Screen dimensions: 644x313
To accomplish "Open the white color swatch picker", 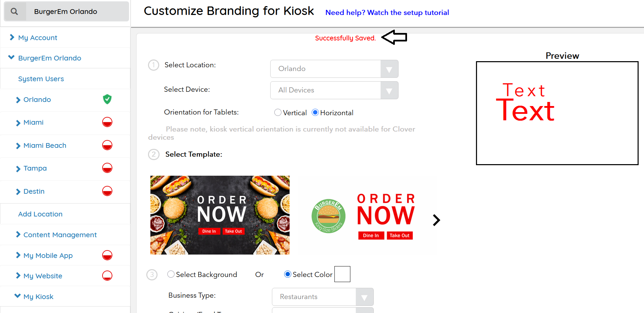I will (x=342, y=274).
